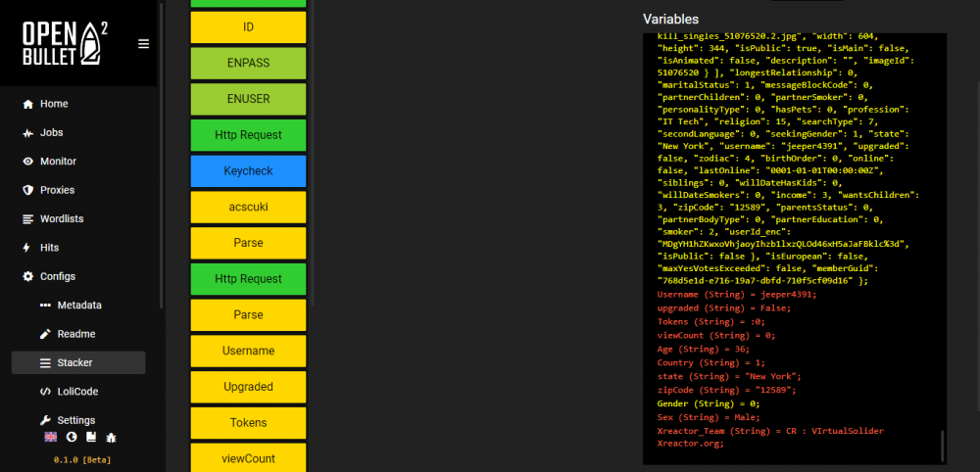
Task: Click the Variables log scrollbar thumb
Action: (x=943, y=446)
